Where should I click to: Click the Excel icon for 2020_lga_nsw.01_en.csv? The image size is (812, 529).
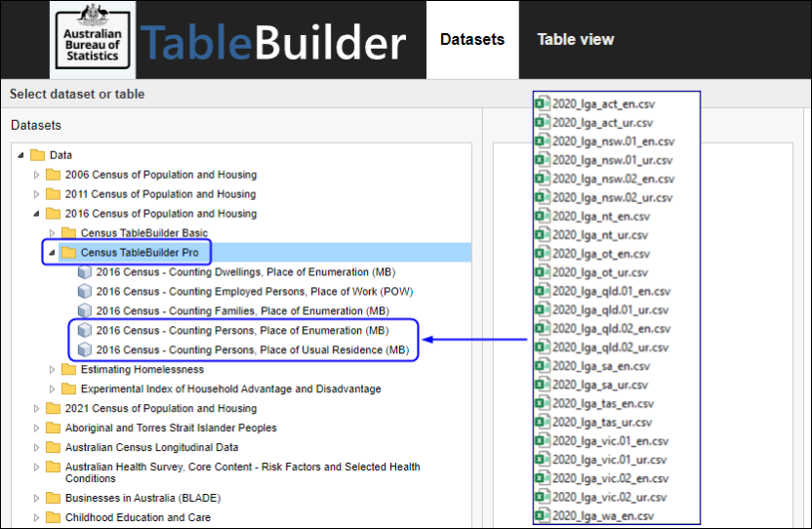(543, 141)
